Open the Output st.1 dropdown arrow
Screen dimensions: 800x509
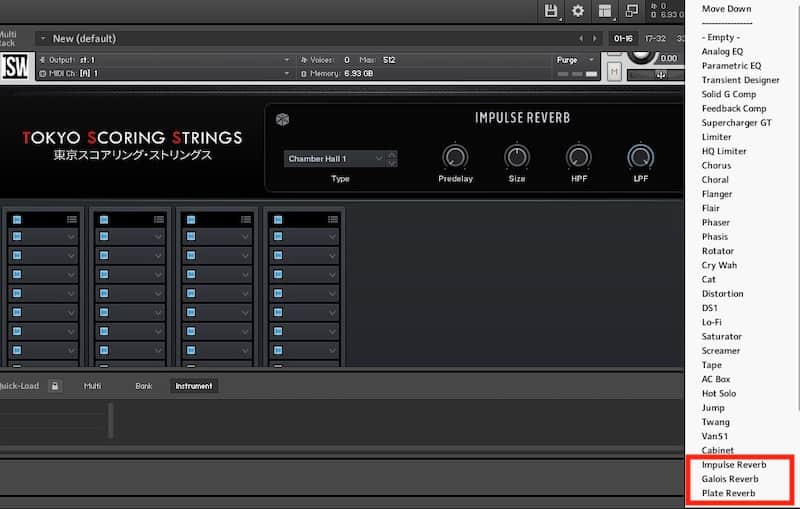click(286, 60)
